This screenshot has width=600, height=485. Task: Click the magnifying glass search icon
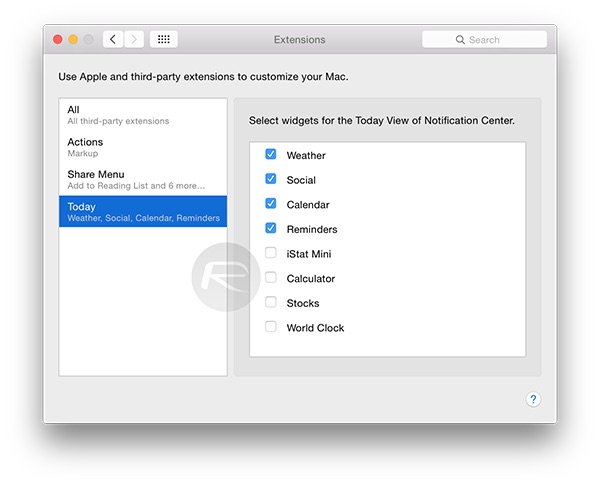click(460, 40)
